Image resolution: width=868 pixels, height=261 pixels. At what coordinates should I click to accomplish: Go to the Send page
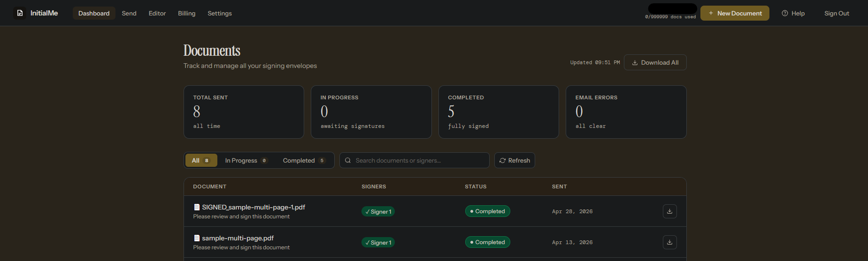tap(129, 13)
